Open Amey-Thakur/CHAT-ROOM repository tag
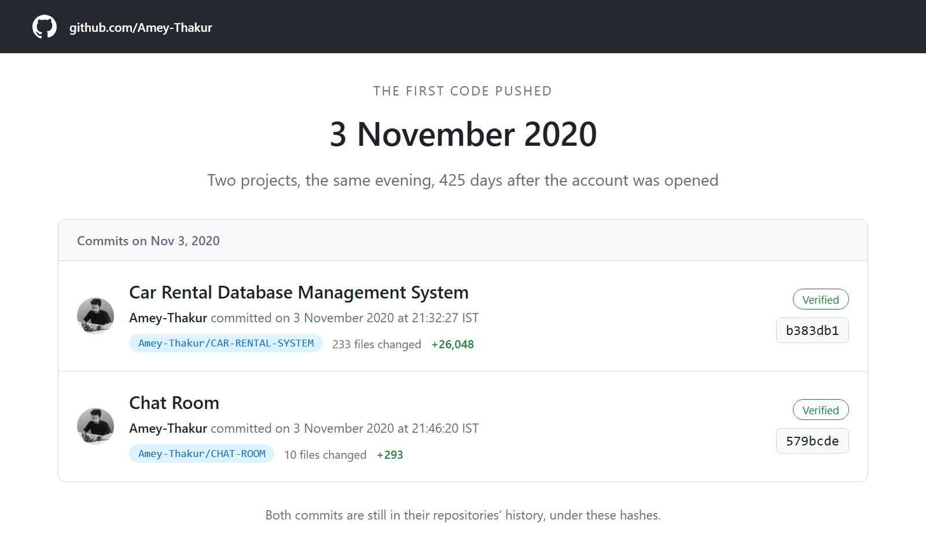This screenshot has height=560, width=926. coord(201,454)
